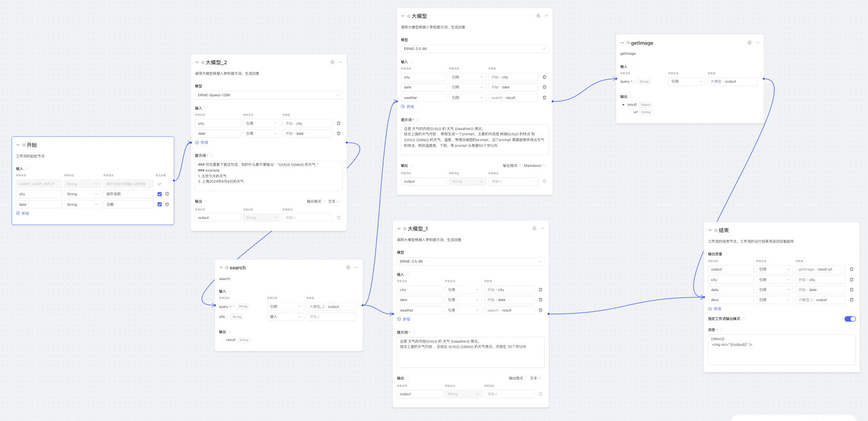This screenshot has width=868, height=421.
Task: Open the ERNIE-Speed-128K model dropdown
Action: [x=268, y=95]
